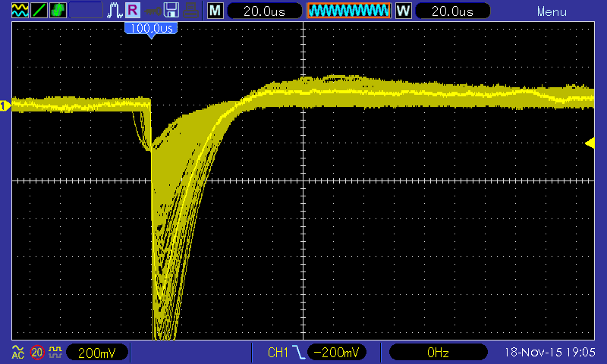Toggle the 20 MHz bandwidth limit icon

coord(37,352)
